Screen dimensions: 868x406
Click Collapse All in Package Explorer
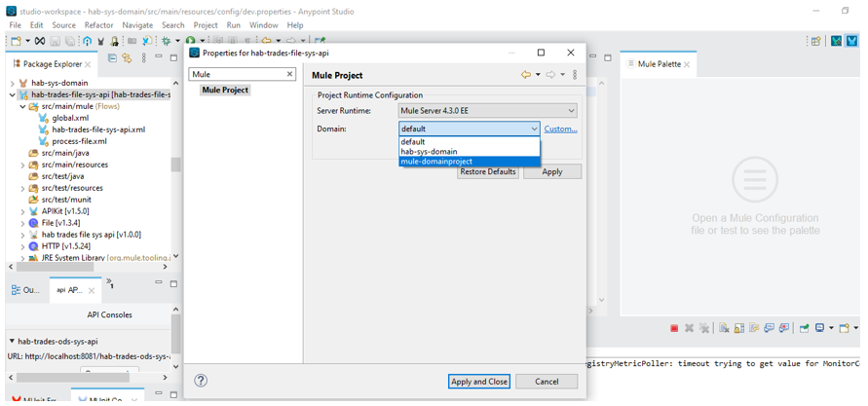coord(112,57)
